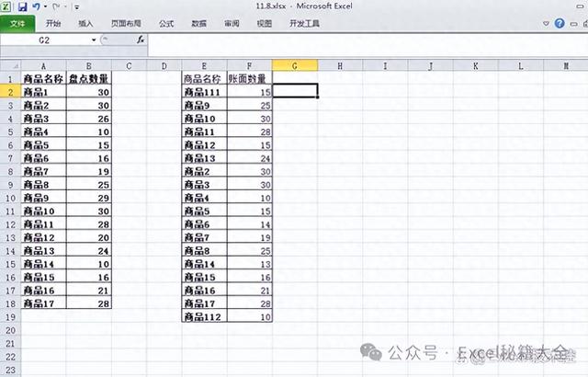The width and height of the screenshot is (588, 377).
Task: Select the 审阅 ribbon tab
Action: [x=232, y=24]
